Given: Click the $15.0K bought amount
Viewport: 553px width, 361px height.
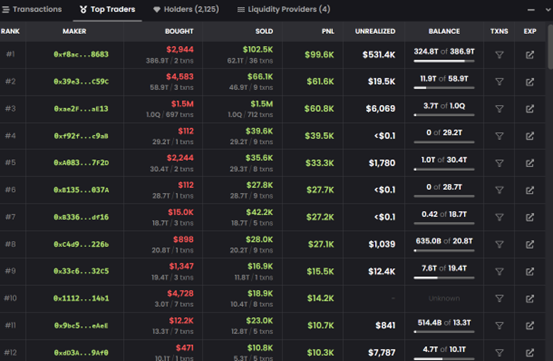Looking at the screenshot, I should (x=181, y=212).
